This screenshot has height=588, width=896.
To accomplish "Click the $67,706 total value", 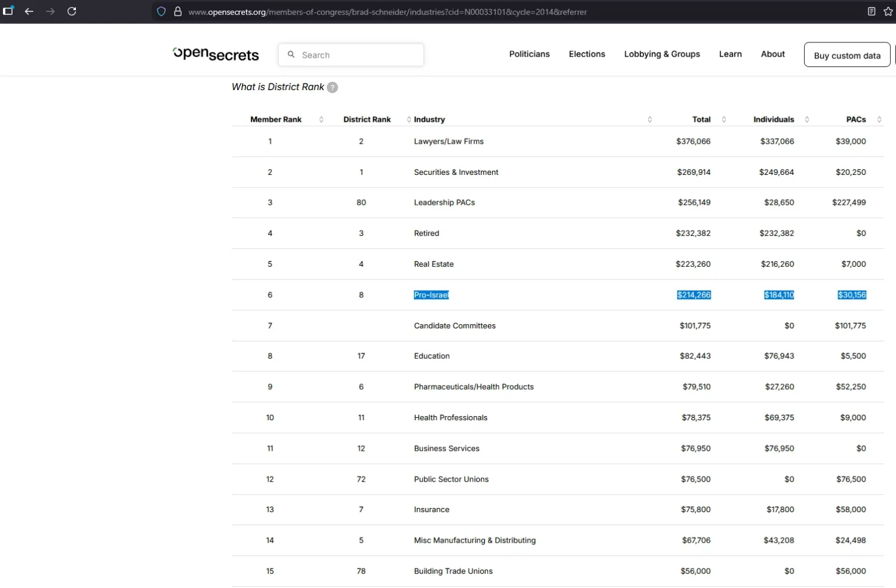I will click(x=696, y=540).
